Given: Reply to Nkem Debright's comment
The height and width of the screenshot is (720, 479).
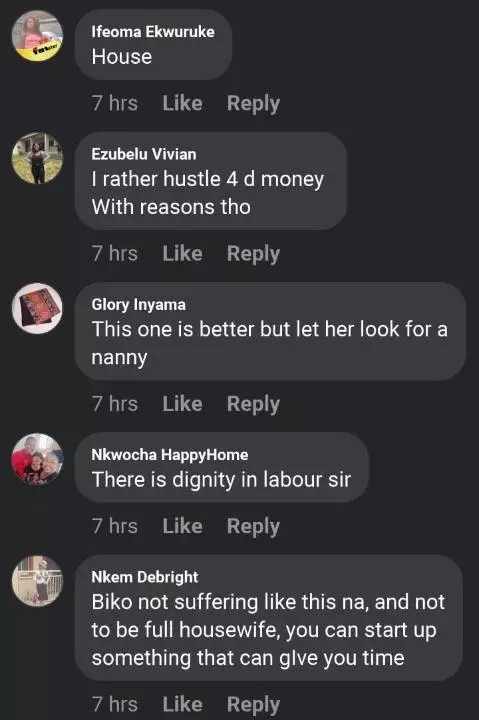Looking at the screenshot, I should coord(253,704).
